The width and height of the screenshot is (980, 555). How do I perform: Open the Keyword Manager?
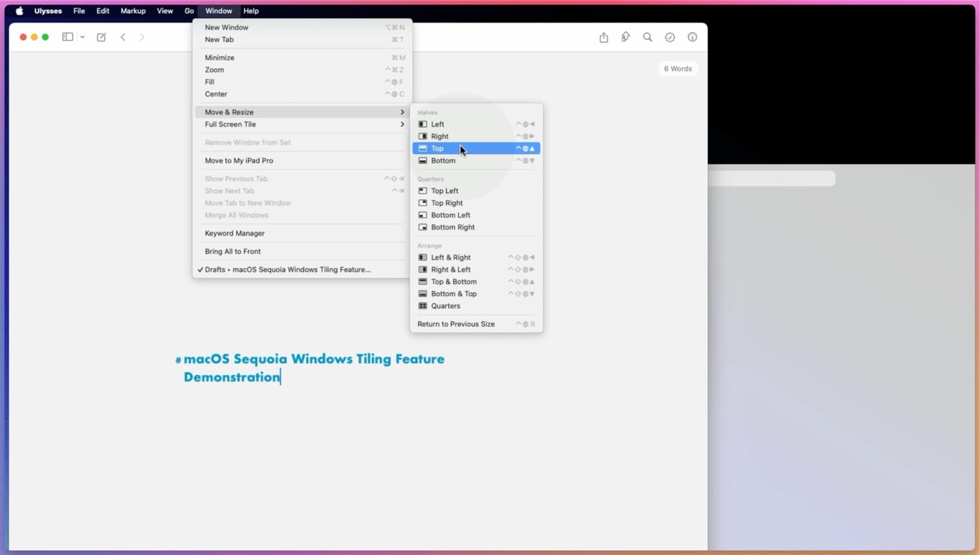pos(234,233)
